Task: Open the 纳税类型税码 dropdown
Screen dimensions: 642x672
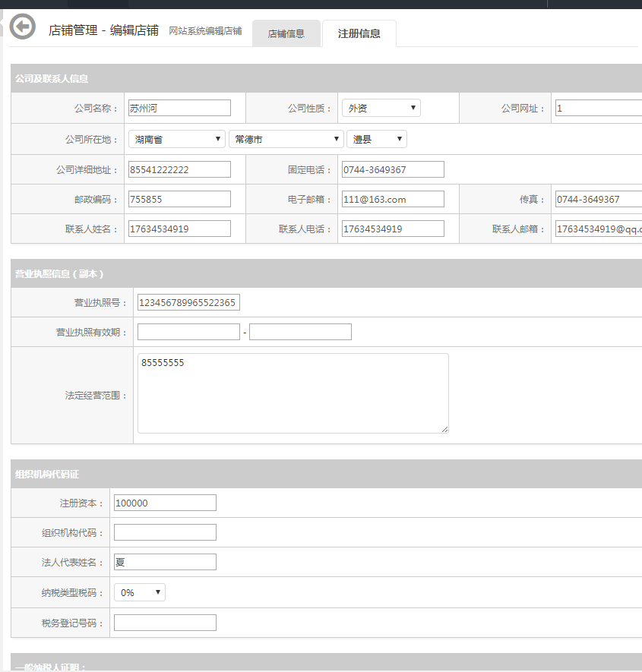Action: (x=140, y=592)
